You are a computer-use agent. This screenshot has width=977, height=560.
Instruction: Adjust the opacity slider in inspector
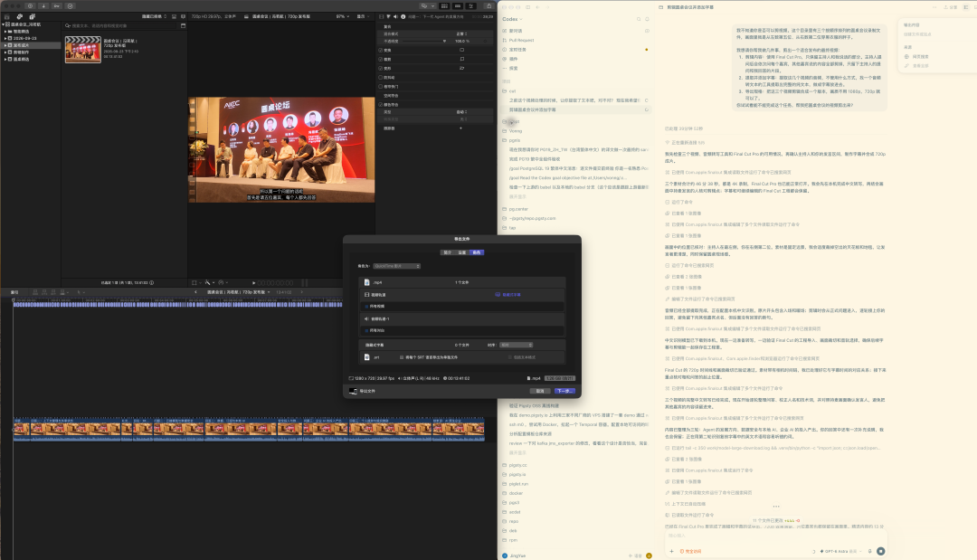[x=423, y=41]
